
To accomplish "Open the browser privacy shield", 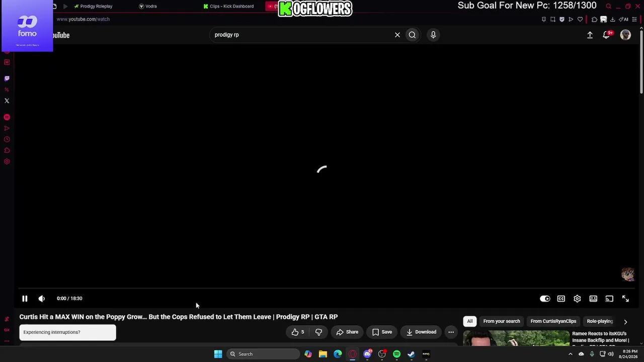I will click(562, 20).
